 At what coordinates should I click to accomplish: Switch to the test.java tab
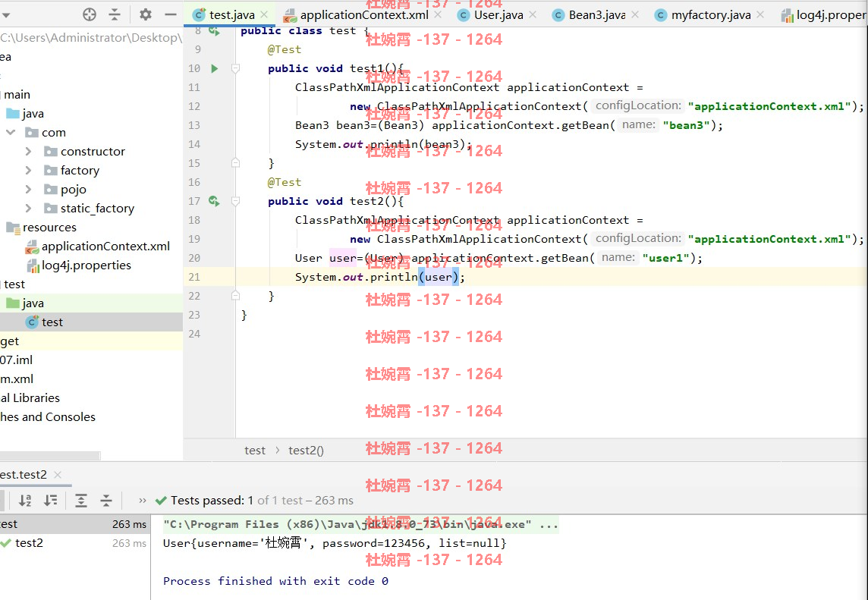[x=231, y=15]
